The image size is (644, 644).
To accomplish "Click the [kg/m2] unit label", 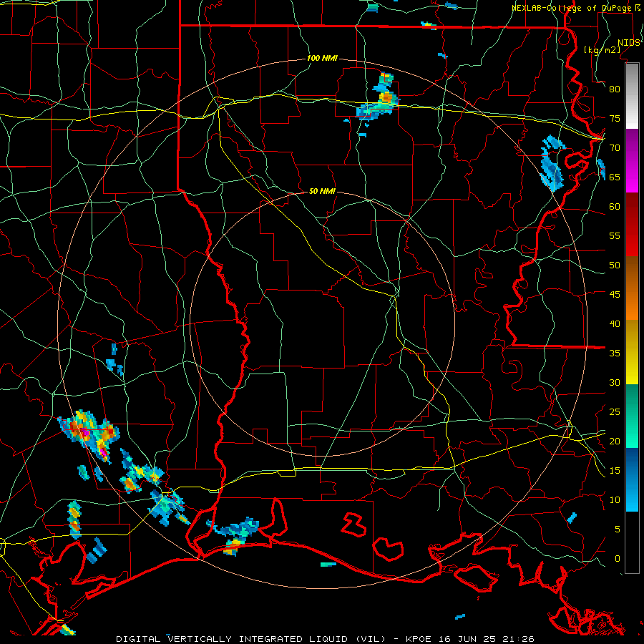I will [602, 50].
